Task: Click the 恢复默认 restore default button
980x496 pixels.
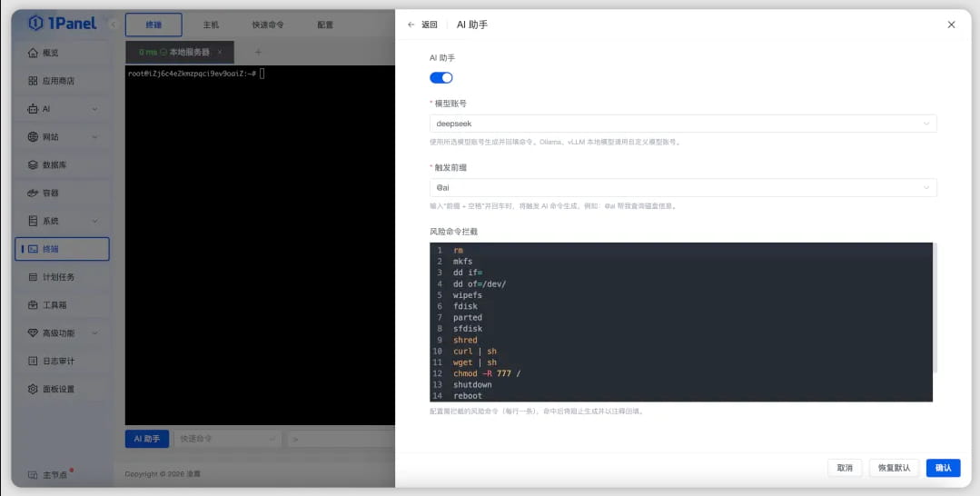Action: [x=894, y=467]
